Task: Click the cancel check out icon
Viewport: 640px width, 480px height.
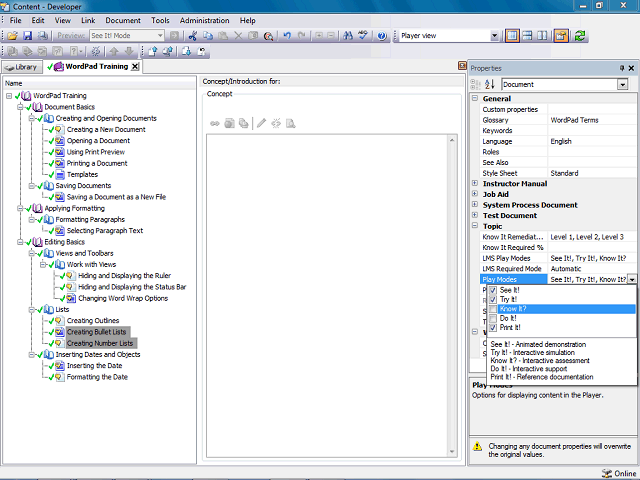Action: point(202,51)
